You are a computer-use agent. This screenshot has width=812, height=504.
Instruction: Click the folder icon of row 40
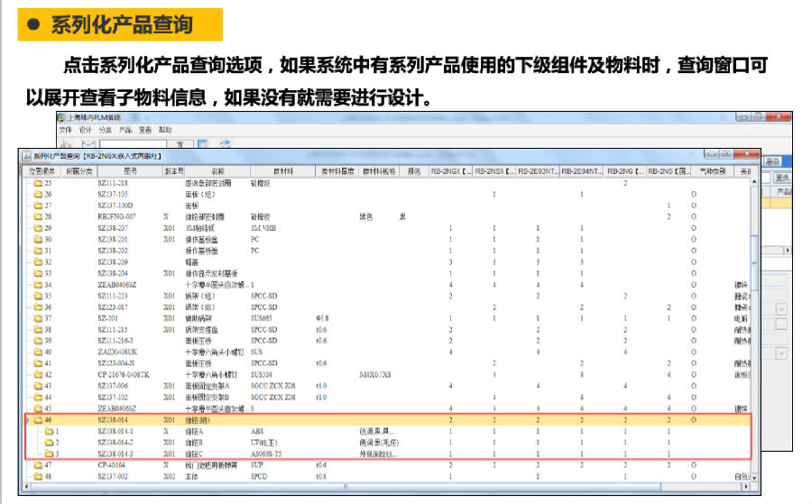click(x=38, y=353)
